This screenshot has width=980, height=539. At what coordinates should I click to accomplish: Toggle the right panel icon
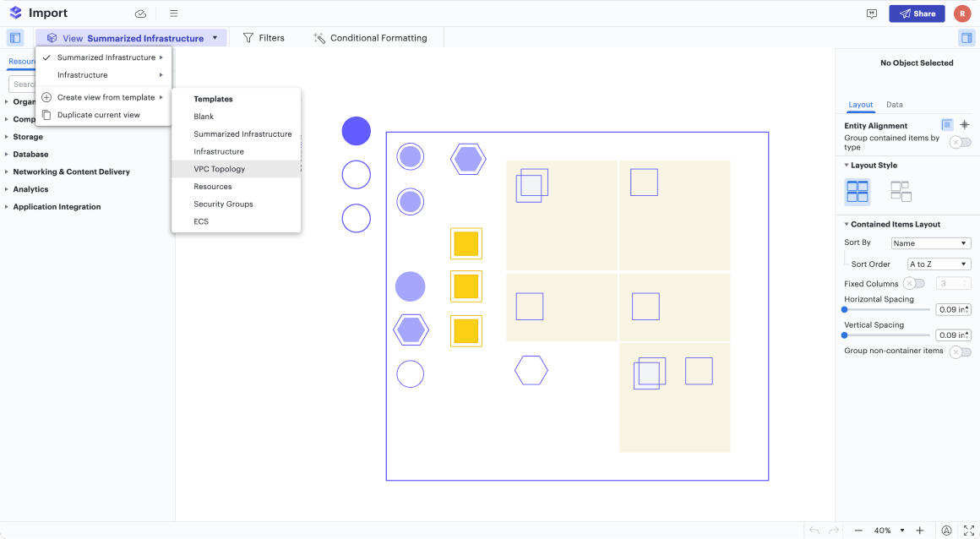click(966, 37)
